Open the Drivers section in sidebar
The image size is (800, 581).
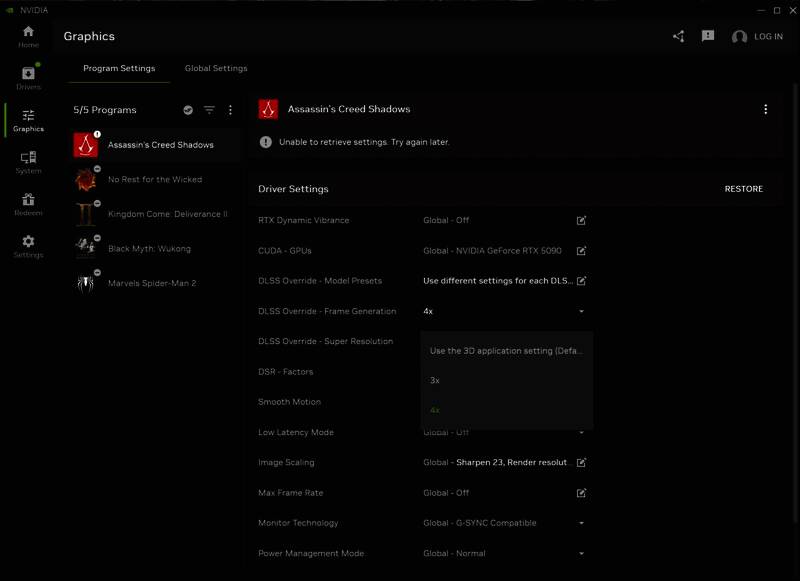(28, 78)
